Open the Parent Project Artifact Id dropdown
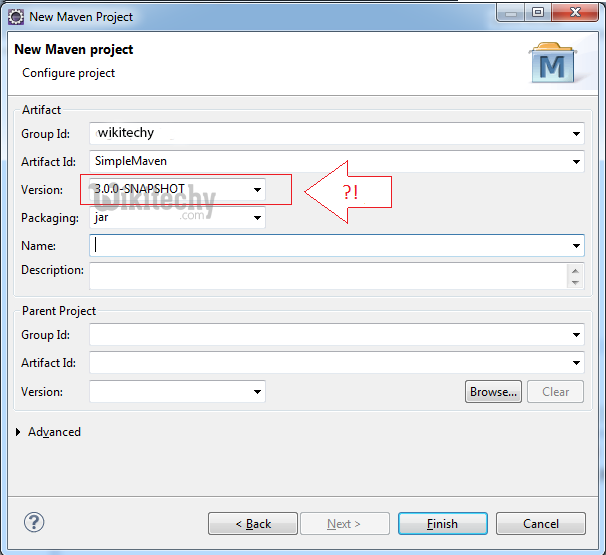This screenshot has width=606, height=555. coord(576,364)
